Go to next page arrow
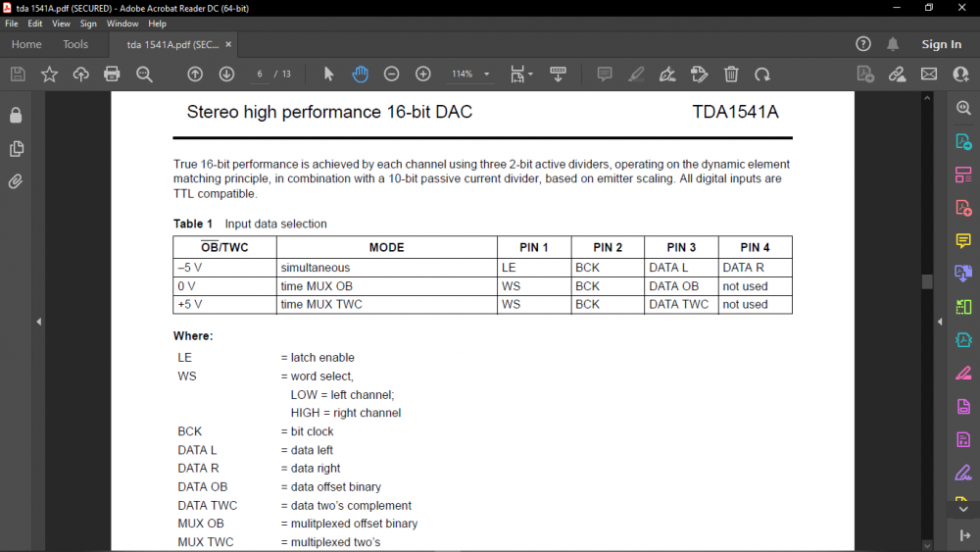980x552 pixels. click(226, 75)
